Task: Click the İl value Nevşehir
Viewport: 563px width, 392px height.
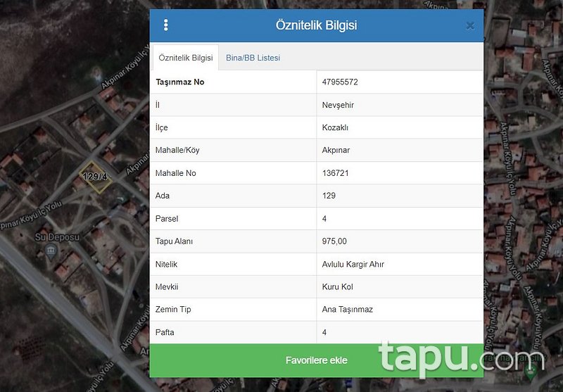Action: (338, 105)
